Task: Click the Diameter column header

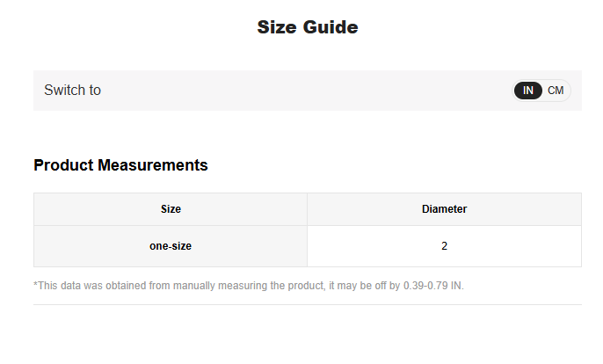Action: (444, 209)
